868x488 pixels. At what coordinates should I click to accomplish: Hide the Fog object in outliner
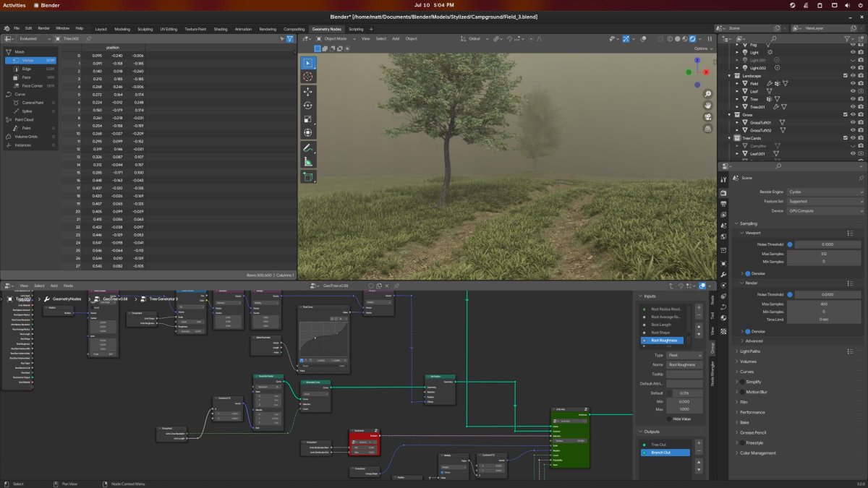click(x=853, y=45)
